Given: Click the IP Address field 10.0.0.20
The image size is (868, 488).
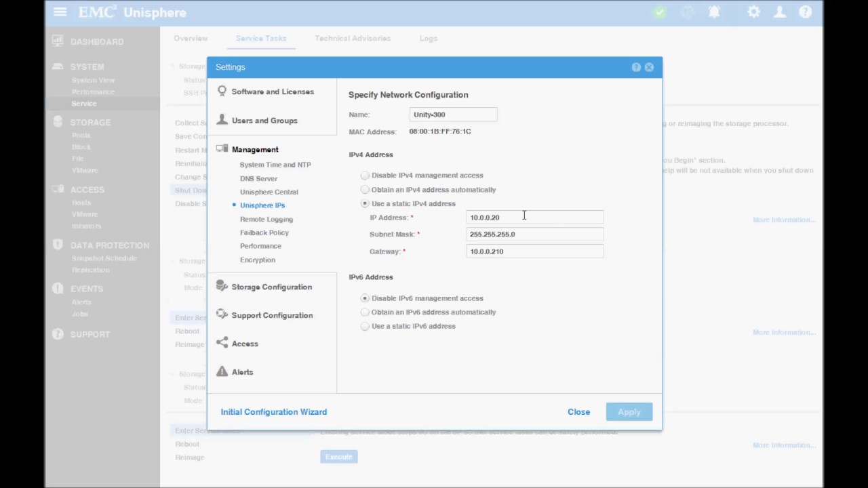Looking at the screenshot, I should click(534, 218).
